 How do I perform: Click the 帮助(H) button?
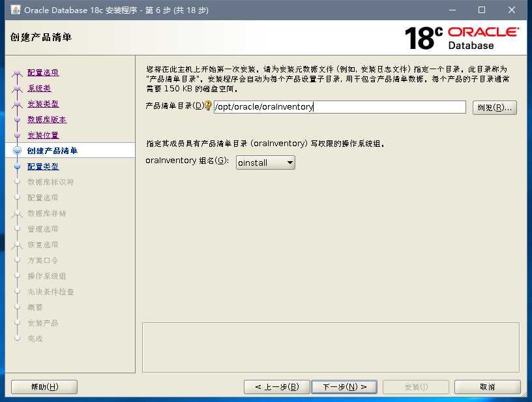point(44,387)
